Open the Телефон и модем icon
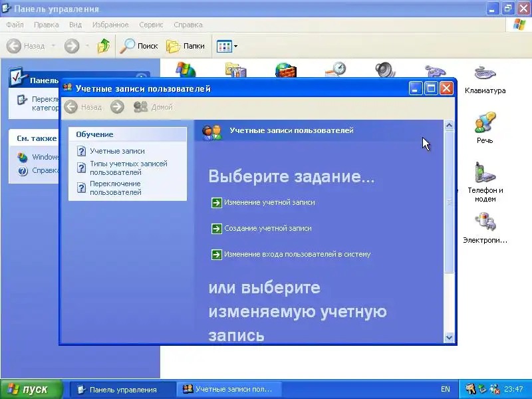 [485, 182]
